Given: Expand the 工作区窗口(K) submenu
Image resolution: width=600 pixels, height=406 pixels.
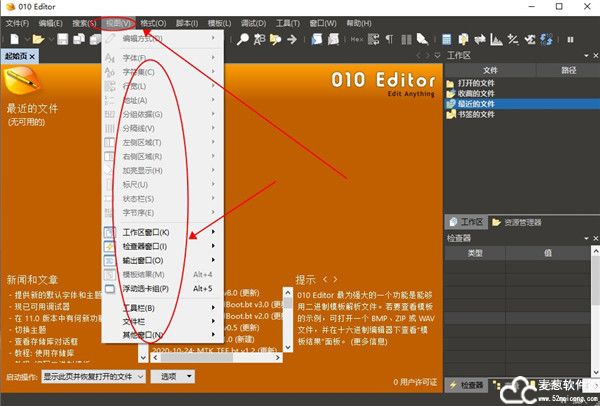Looking at the screenshot, I should [163, 232].
